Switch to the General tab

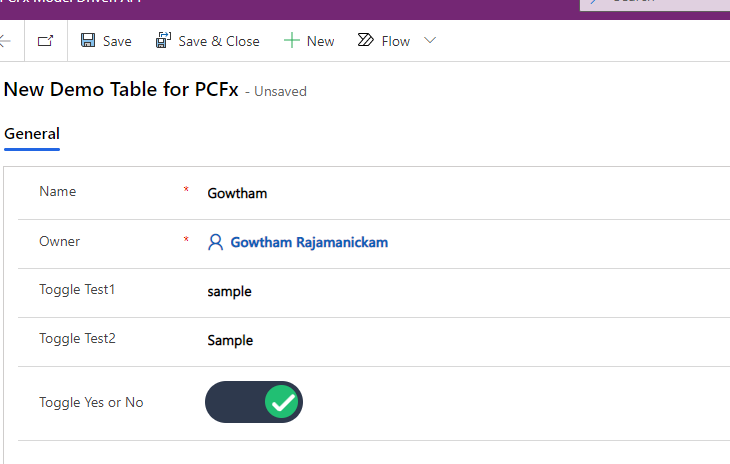pos(32,134)
